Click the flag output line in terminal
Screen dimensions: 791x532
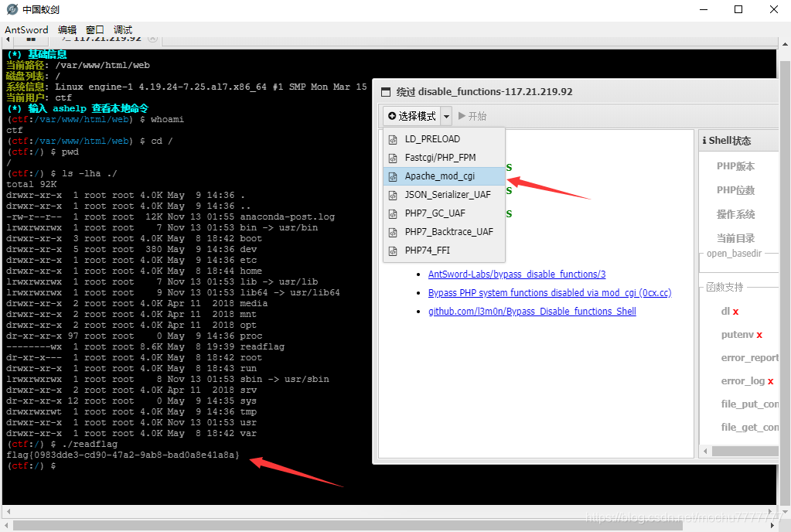tap(123, 455)
